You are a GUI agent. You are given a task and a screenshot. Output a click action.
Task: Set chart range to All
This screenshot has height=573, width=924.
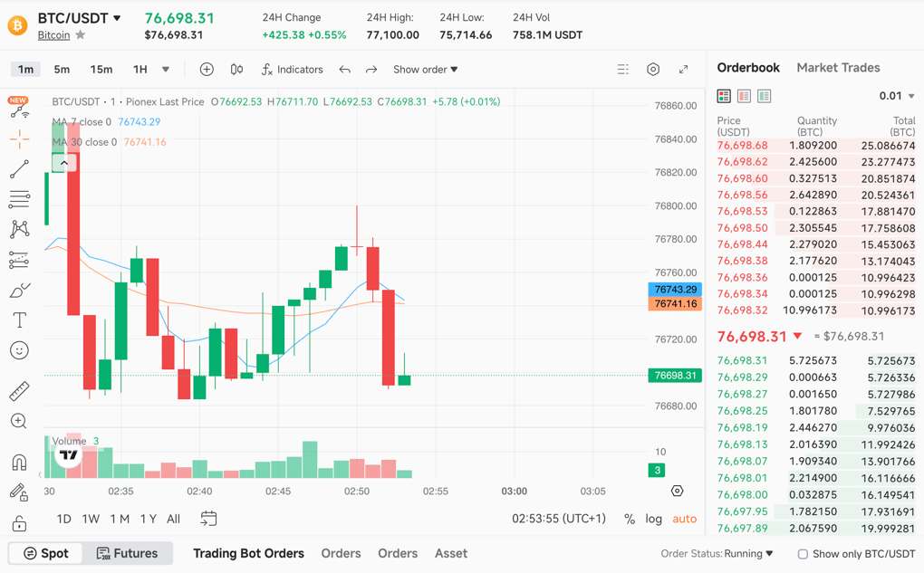coord(173,519)
